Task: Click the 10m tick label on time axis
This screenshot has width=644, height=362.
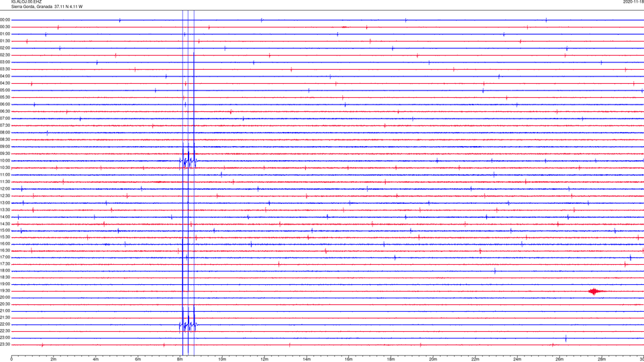Action: (222, 359)
